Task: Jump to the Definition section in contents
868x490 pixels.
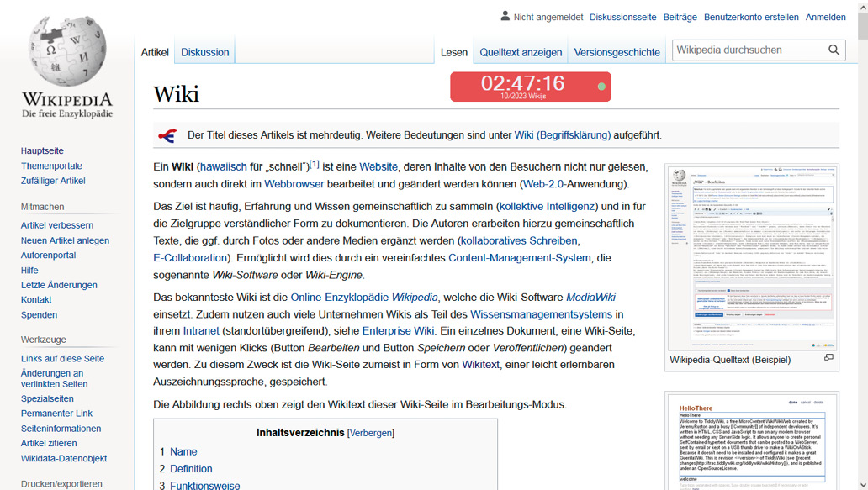Action: point(191,469)
